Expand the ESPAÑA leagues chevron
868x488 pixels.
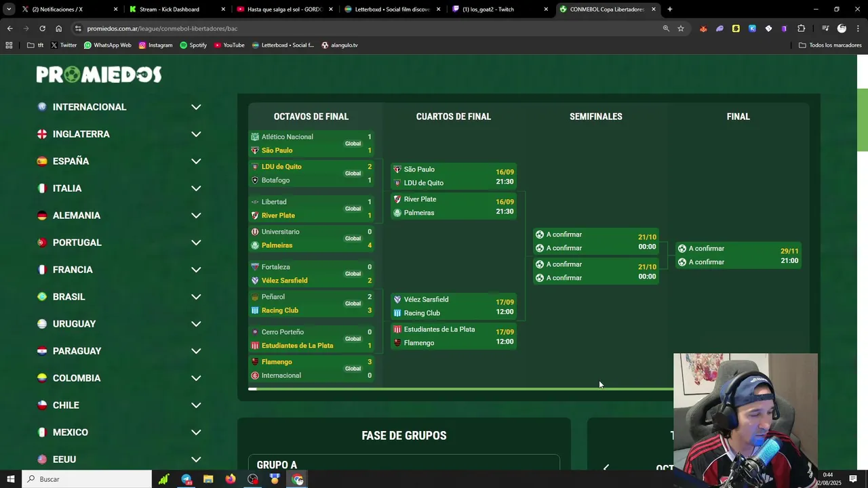196,161
